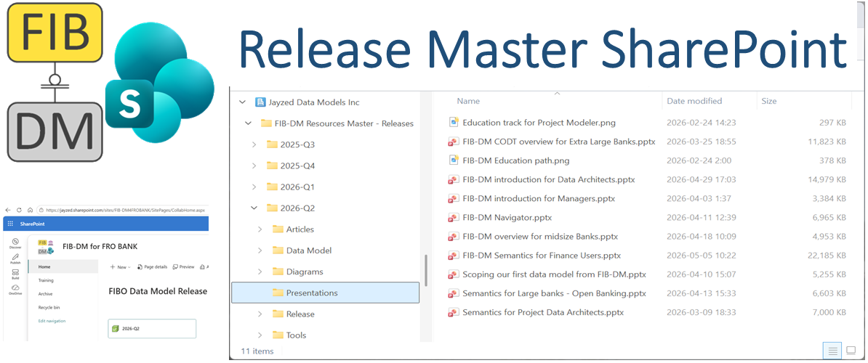This screenshot has height=363, width=868.
Task: Switch to large thumbnails view
Action: coord(851,350)
